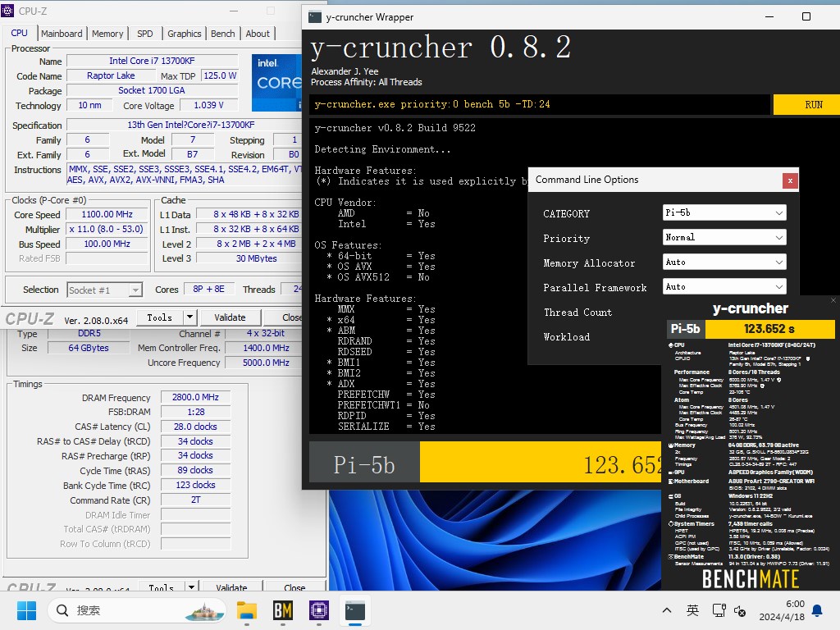Click the Tools button in lower CPU-Z window
This screenshot has width=840, height=630.
tap(162, 587)
